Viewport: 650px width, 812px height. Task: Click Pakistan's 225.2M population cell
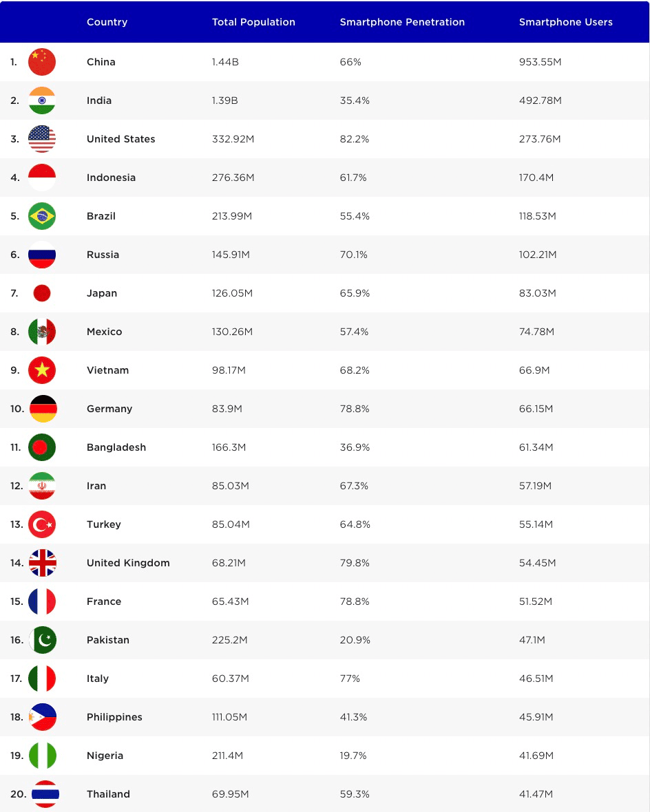[229, 640]
